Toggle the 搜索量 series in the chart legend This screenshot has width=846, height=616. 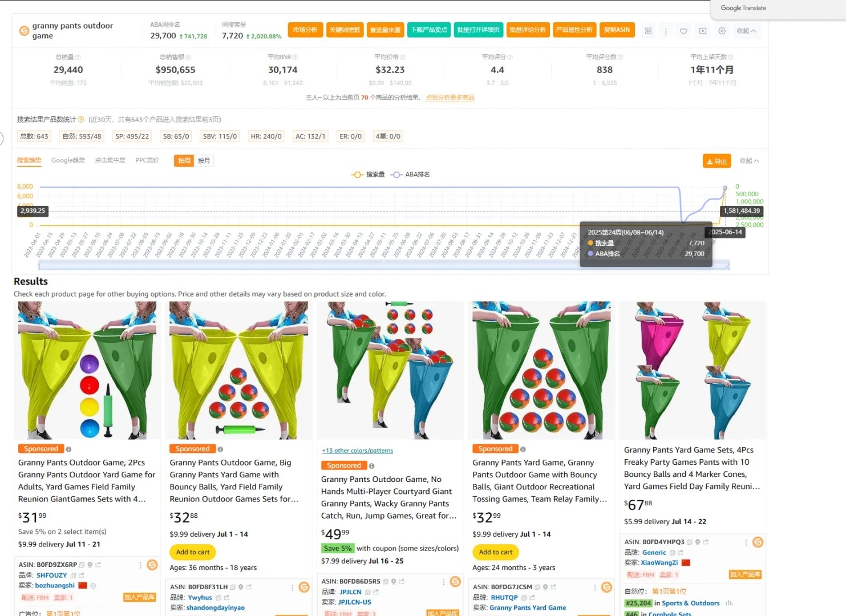369,175
